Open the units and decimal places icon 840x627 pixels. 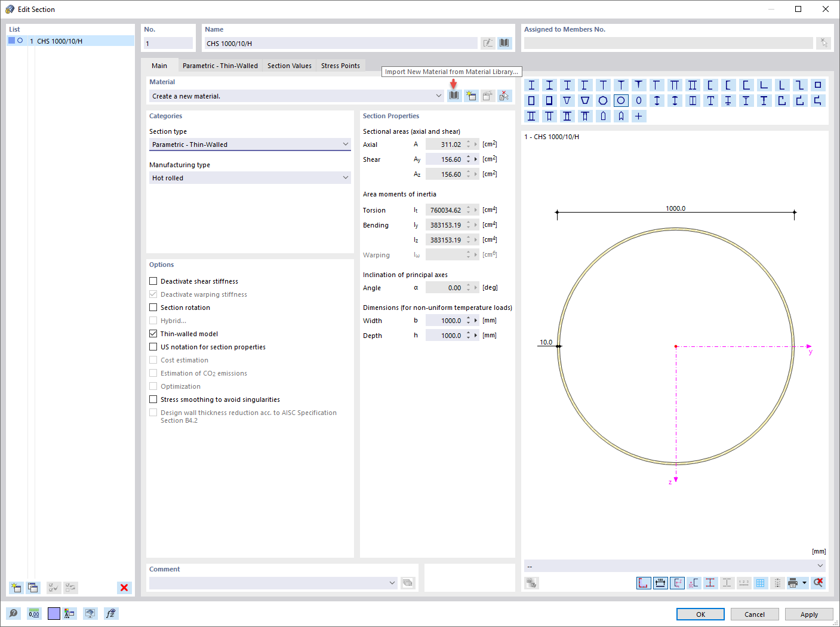pos(34,613)
